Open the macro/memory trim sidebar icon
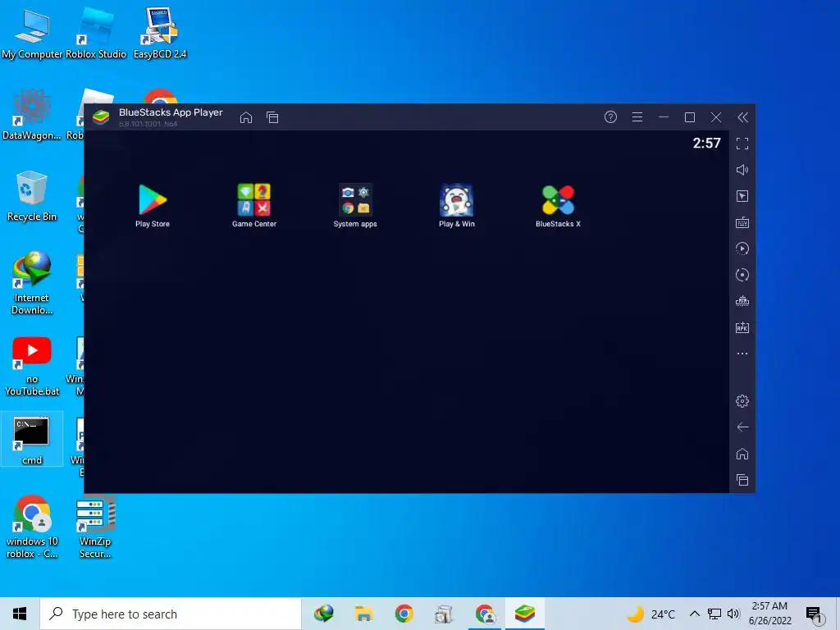Image resolution: width=840 pixels, height=630 pixels. tap(742, 301)
